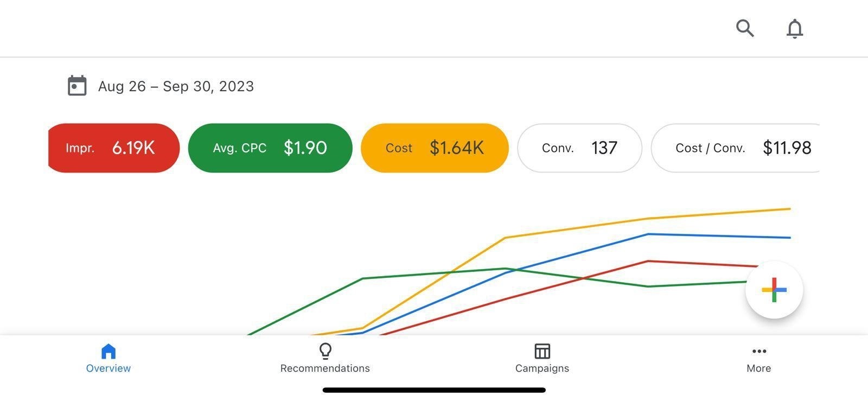Click the calendar icon beside the date range
This screenshot has width=868, height=401.
point(76,85)
